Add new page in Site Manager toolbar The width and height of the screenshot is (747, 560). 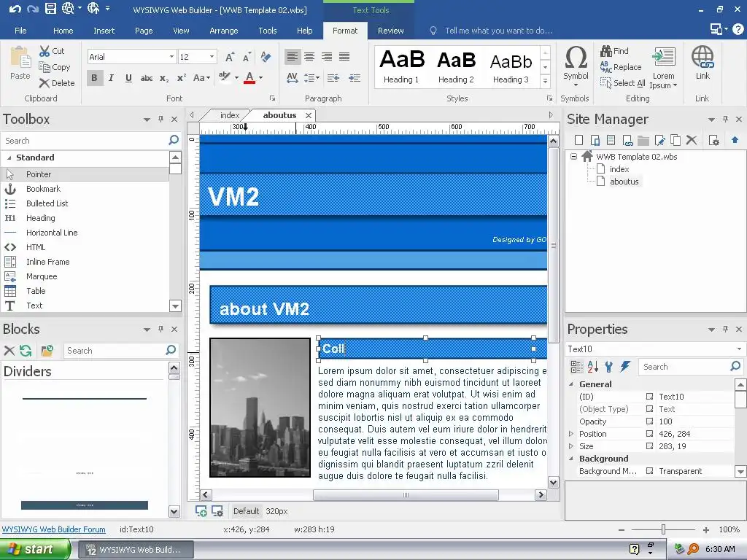578,140
